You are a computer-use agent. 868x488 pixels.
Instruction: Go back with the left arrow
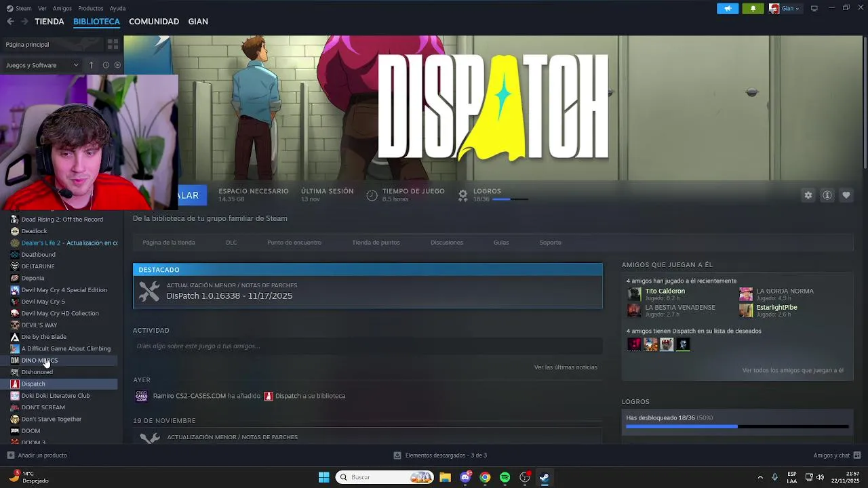[x=10, y=22]
